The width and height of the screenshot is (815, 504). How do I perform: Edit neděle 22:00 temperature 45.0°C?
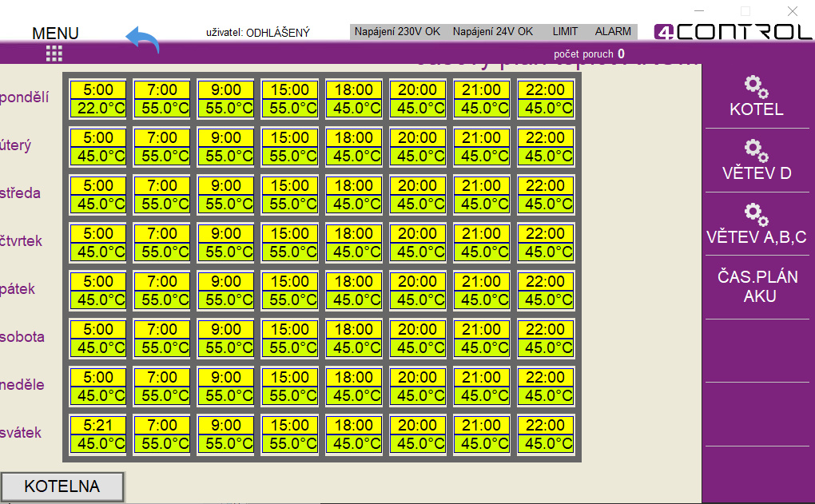click(545, 395)
